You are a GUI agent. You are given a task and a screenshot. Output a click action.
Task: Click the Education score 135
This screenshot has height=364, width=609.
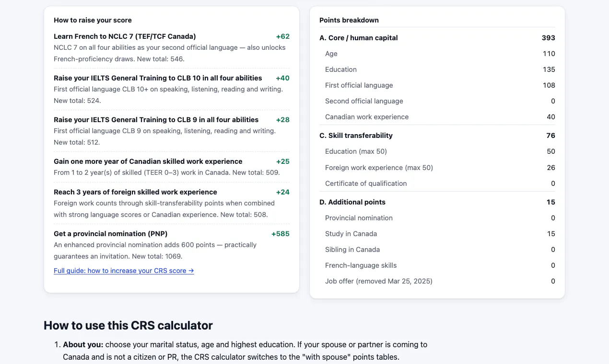coord(549,69)
